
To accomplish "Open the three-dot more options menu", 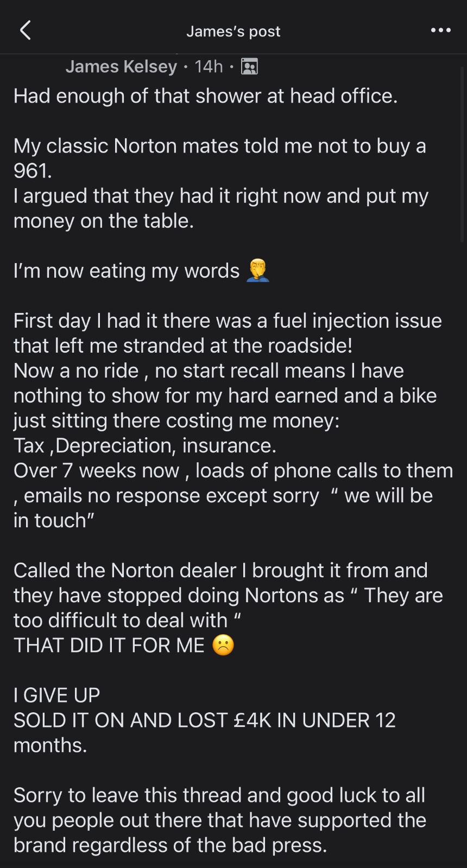I will pos(440,30).
